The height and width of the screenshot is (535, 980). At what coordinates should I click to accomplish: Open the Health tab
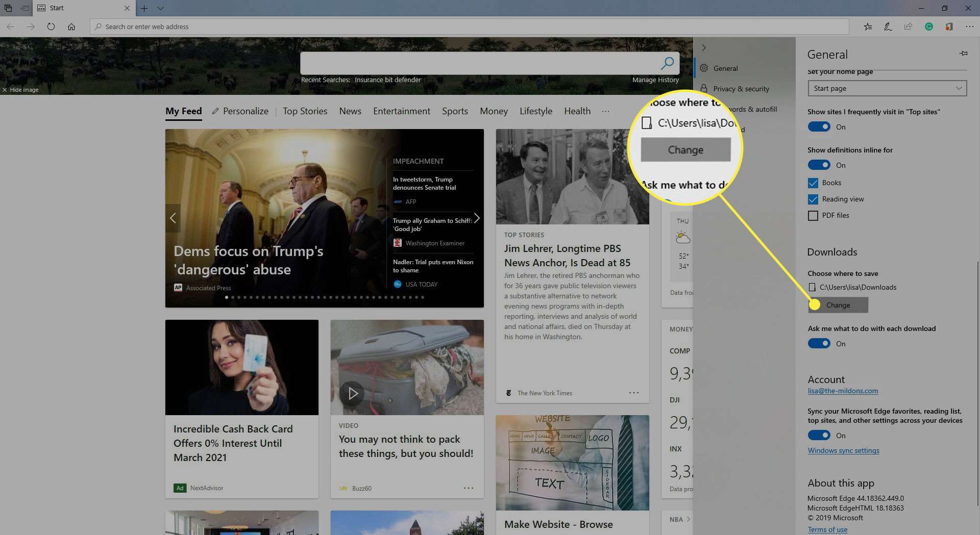pos(577,111)
